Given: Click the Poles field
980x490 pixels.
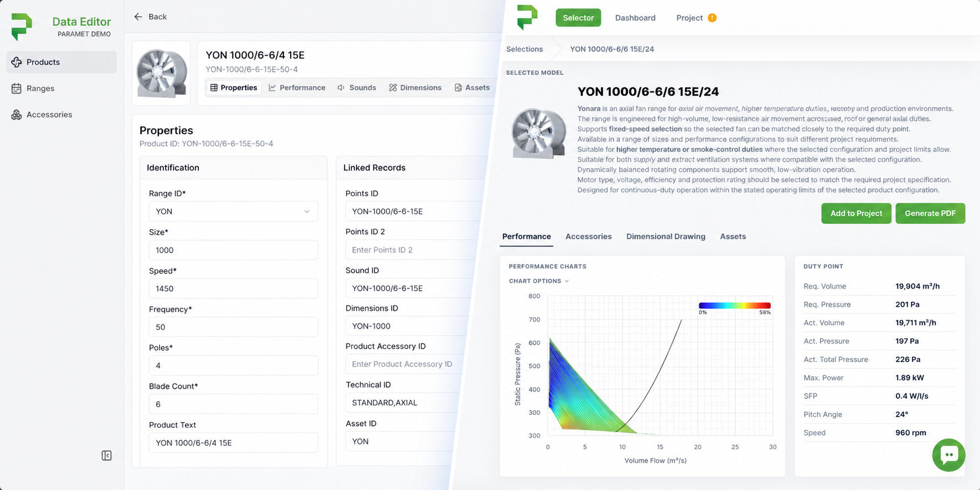Looking at the screenshot, I should click(233, 366).
